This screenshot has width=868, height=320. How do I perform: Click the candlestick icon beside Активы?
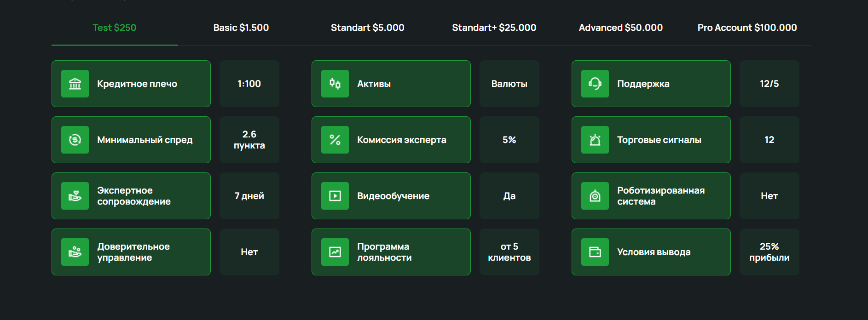(x=335, y=84)
